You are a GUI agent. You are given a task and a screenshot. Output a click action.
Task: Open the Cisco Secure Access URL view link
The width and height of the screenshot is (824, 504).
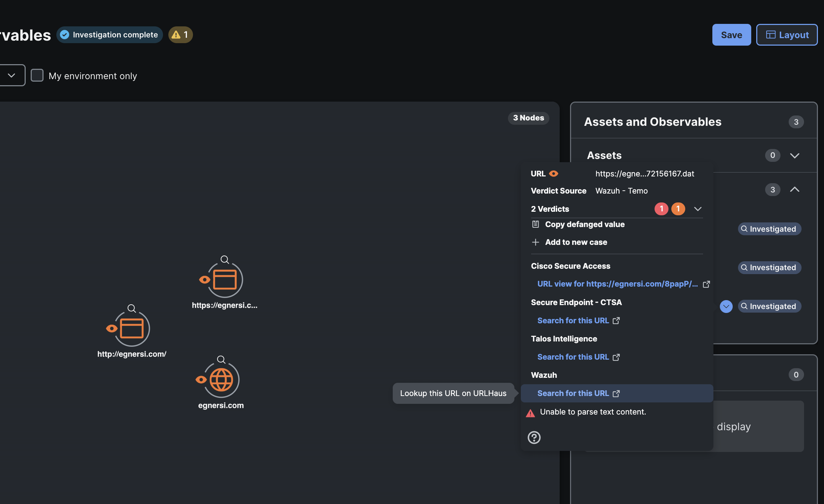click(617, 284)
